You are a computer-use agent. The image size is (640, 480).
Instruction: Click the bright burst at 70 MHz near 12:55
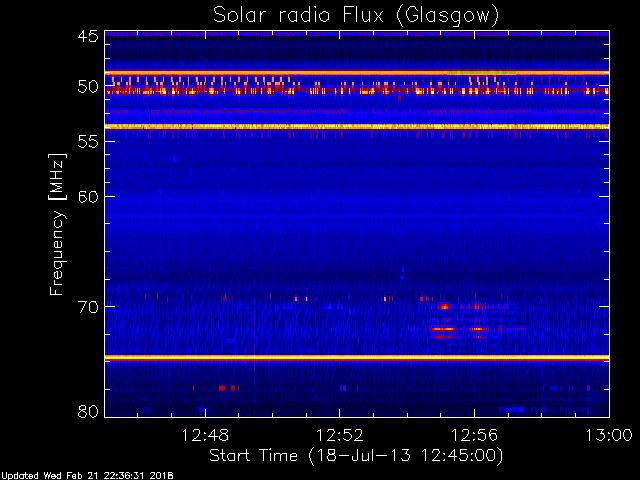pos(444,306)
